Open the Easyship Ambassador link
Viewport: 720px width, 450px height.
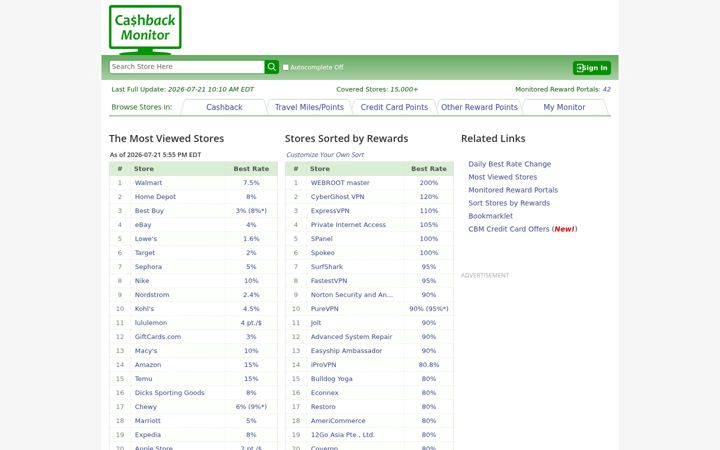click(346, 351)
